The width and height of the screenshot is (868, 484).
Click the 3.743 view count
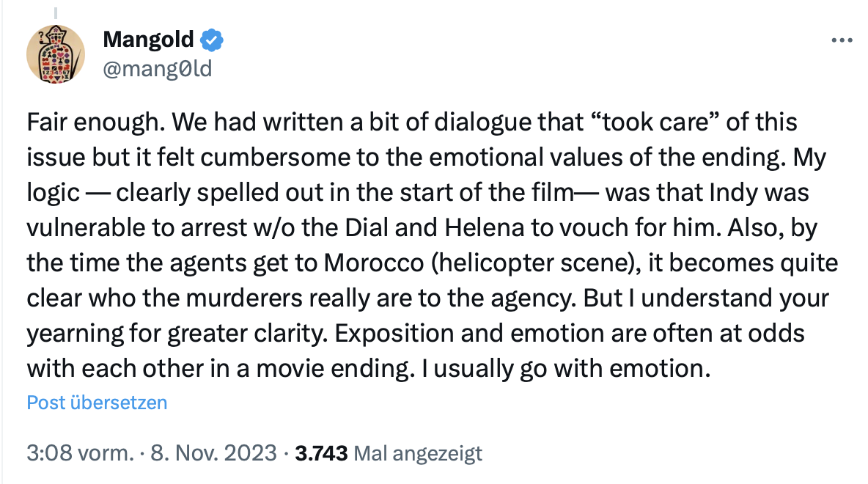click(320, 454)
